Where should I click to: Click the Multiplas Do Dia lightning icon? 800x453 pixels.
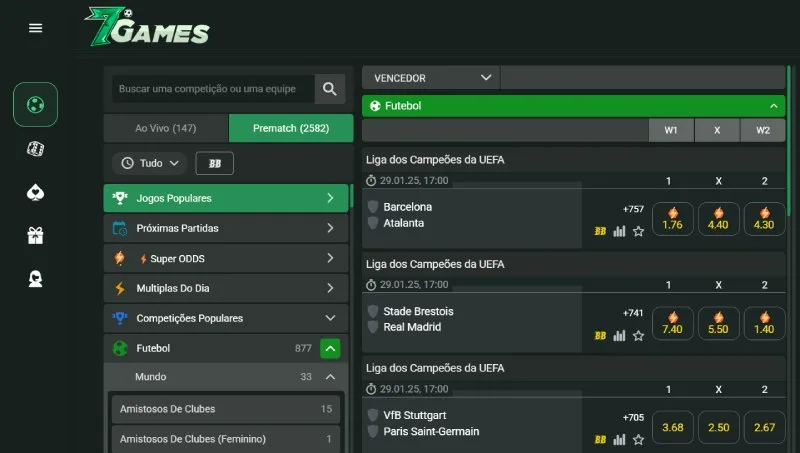pos(120,288)
